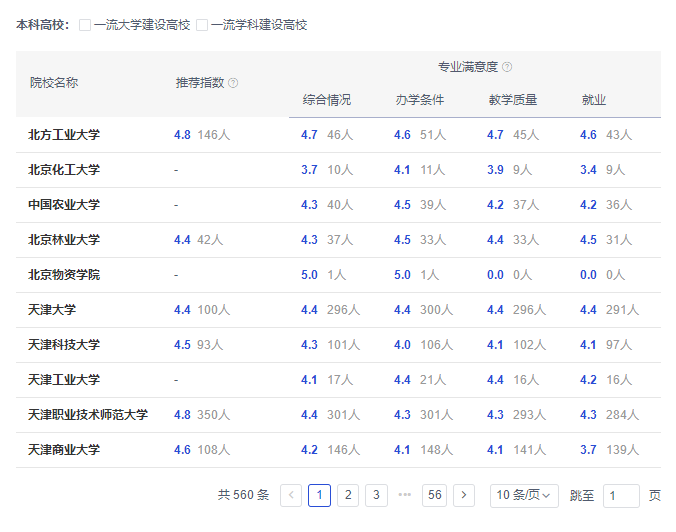
Task: Select 天津职业技术师范大学 in the list
Action: (88, 415)
